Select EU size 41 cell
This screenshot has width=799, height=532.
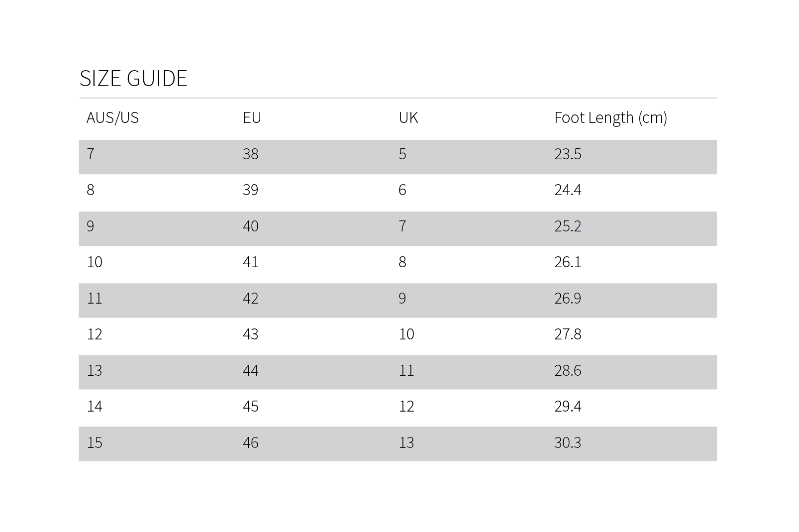point(250,262)
